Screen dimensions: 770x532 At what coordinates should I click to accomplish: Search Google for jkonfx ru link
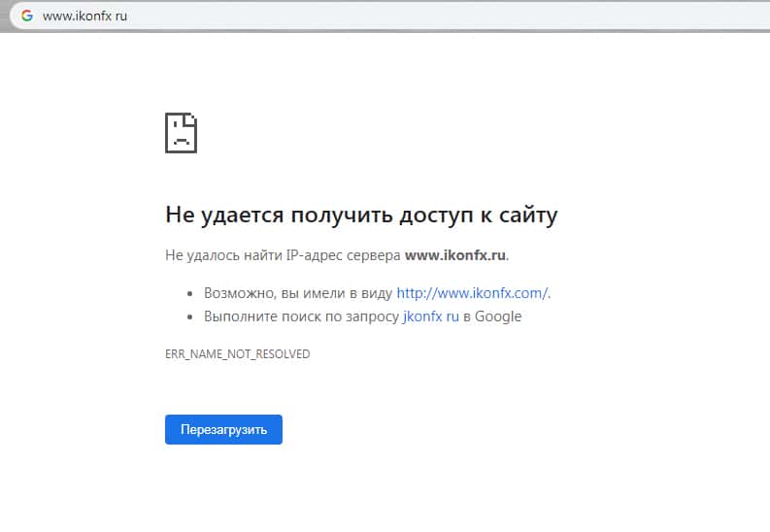(431, 316)
